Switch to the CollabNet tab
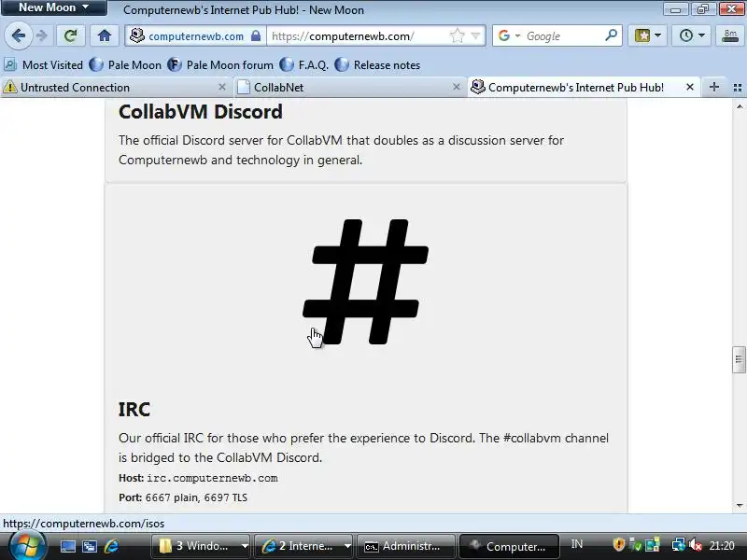Screen dimensions: 747x560 (343, 87)
